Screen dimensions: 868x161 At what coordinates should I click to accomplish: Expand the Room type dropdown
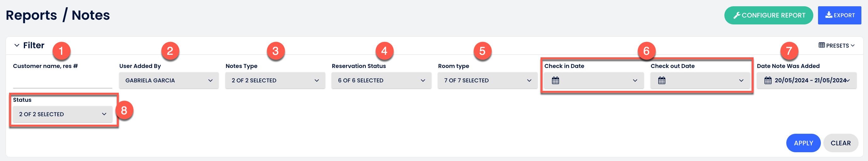[x=487, y=80]
